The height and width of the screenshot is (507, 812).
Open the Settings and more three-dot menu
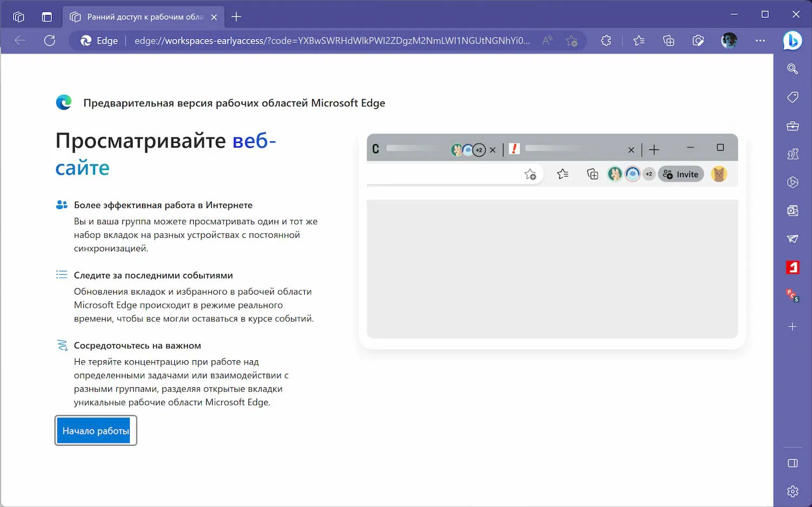tap(761, 41)
